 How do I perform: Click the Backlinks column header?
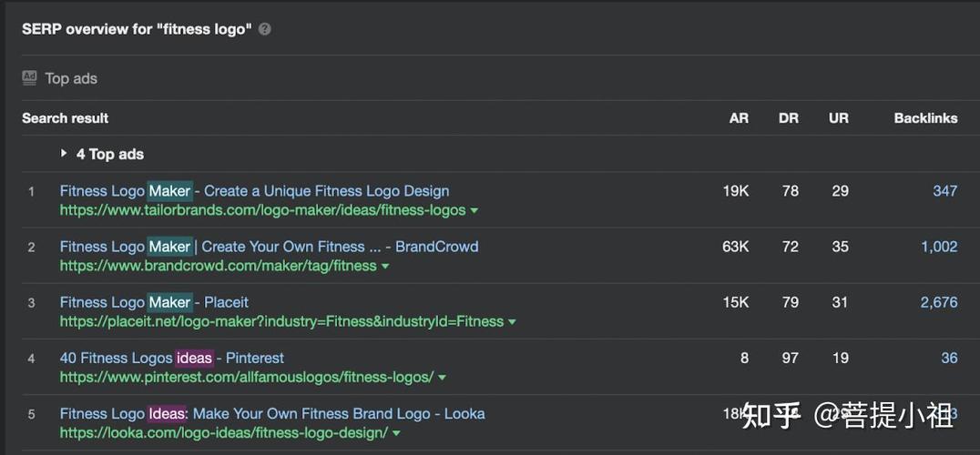[925, 118]
